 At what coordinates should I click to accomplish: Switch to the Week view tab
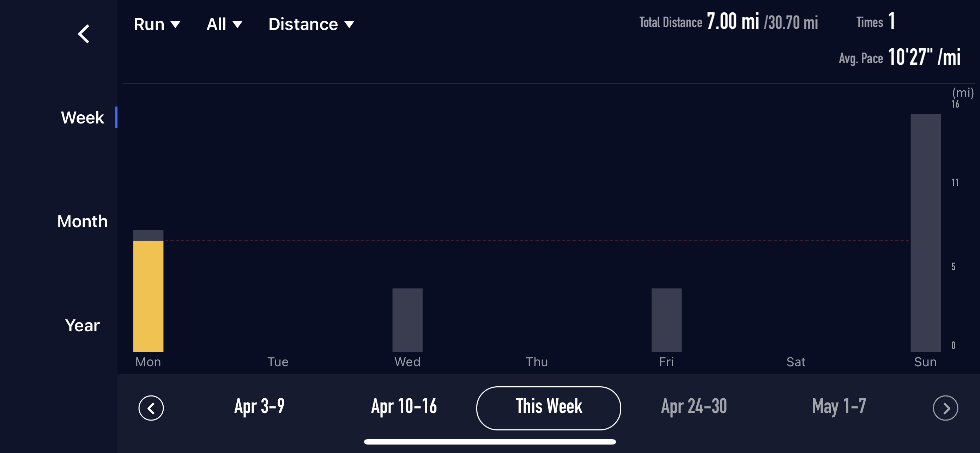pos(83,117)
